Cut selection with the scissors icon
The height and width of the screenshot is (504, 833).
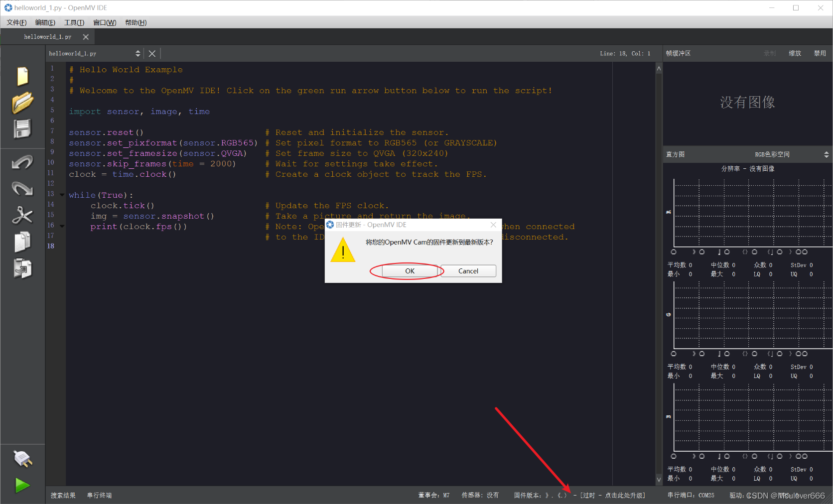pyautogui.click(x=22, y=216)
